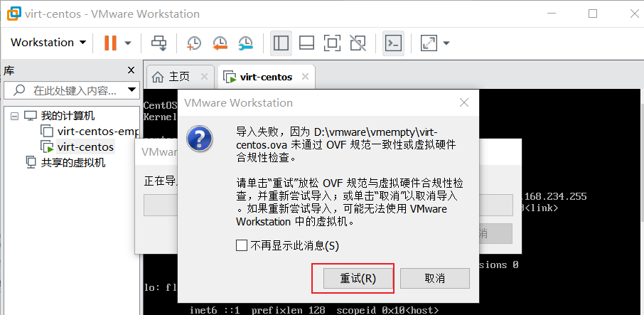Image resolution: width=644 pixels, height=315 pixels.
Task: Toggle the console view icon
Action: point(394,43)
